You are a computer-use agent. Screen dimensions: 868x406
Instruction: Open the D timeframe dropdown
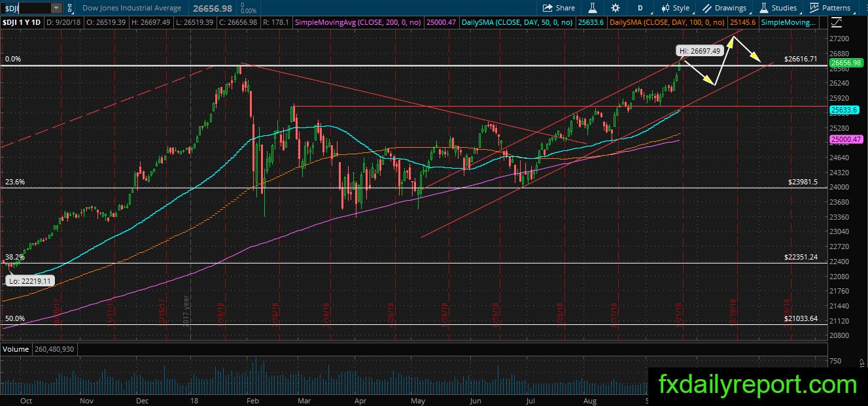[640, 8]
